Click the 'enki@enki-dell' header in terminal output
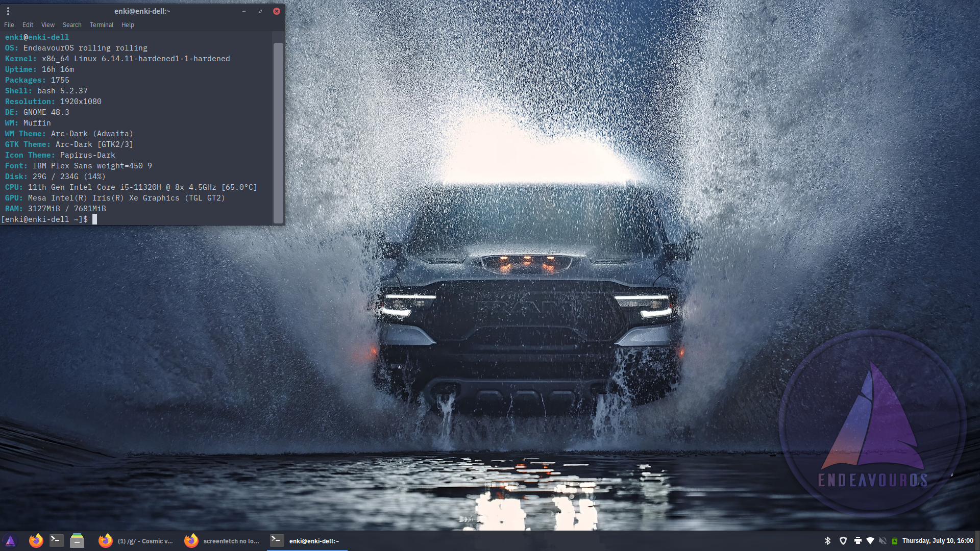 pos(37,37)
